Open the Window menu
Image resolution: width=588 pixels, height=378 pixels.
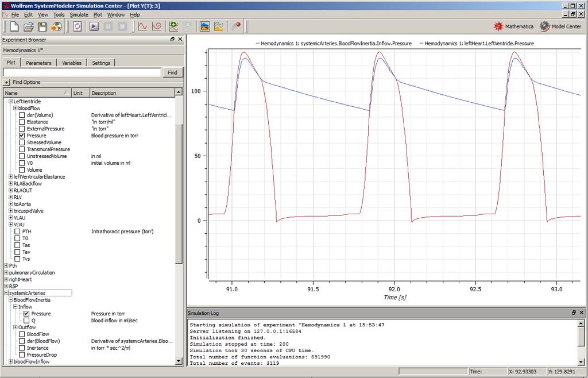click(x=116, y=14)
